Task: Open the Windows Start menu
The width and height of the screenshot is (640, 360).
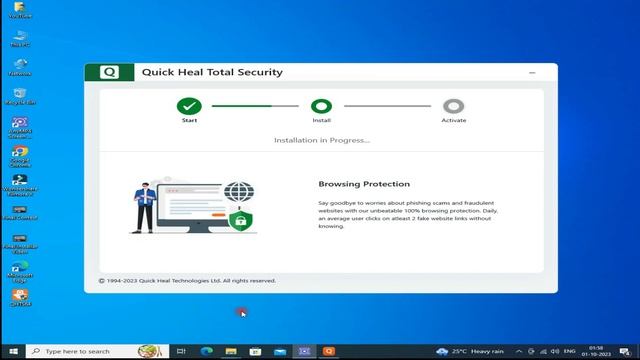Action: click(x=13, y=351)
